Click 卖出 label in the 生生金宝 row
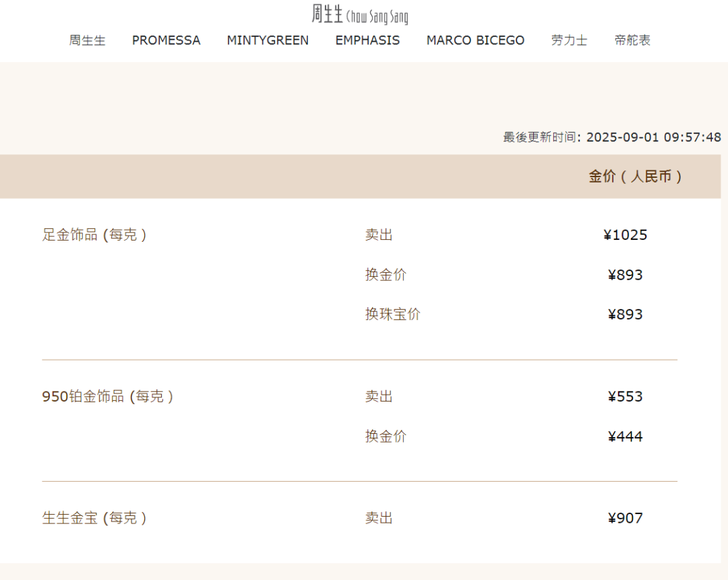This screenshot has height=580, width=728. point(379,518)
